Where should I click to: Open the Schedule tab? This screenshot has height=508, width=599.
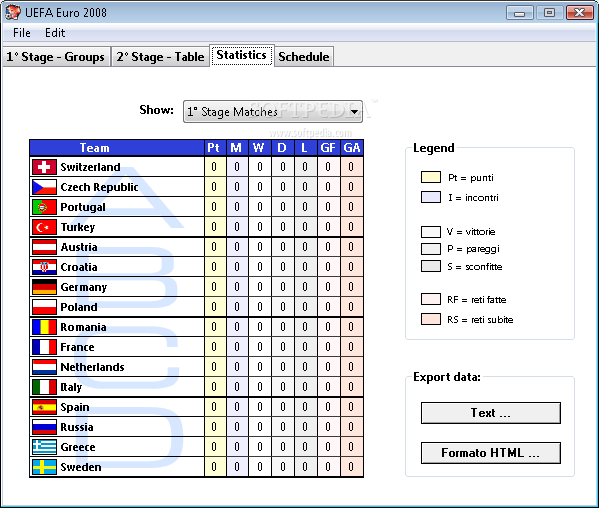[304, 57]
